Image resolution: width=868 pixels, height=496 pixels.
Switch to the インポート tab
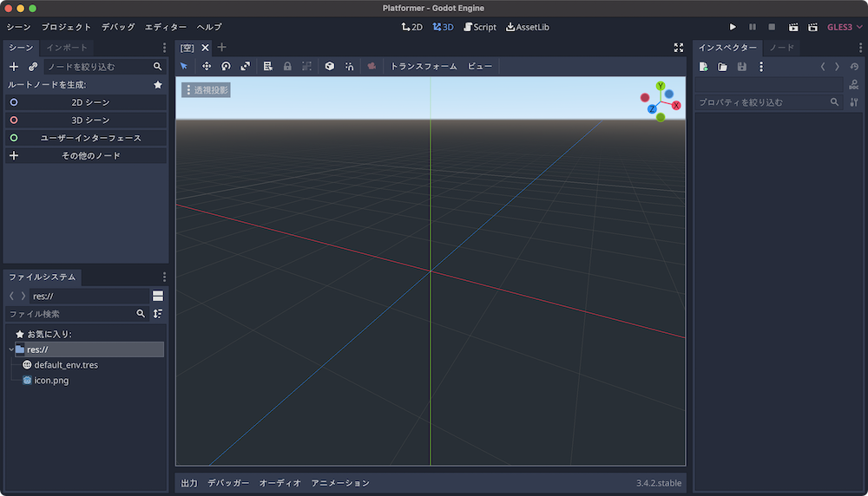click(x=66, y=48)
